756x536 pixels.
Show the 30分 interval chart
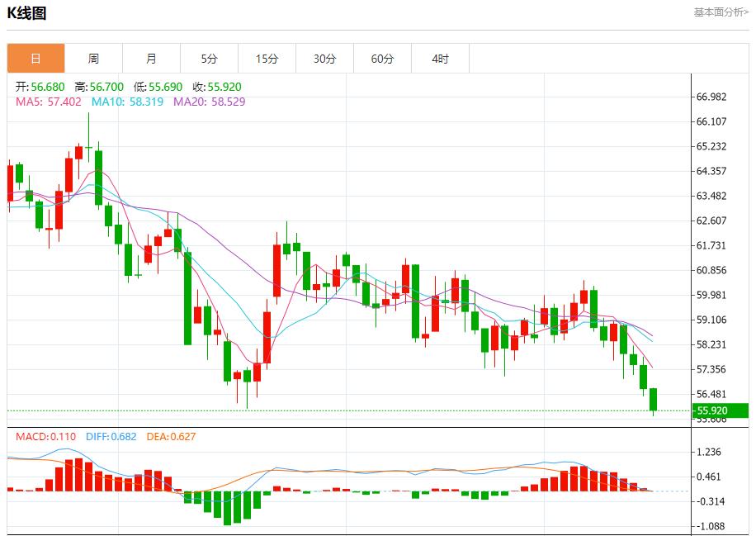coord(324,59)
